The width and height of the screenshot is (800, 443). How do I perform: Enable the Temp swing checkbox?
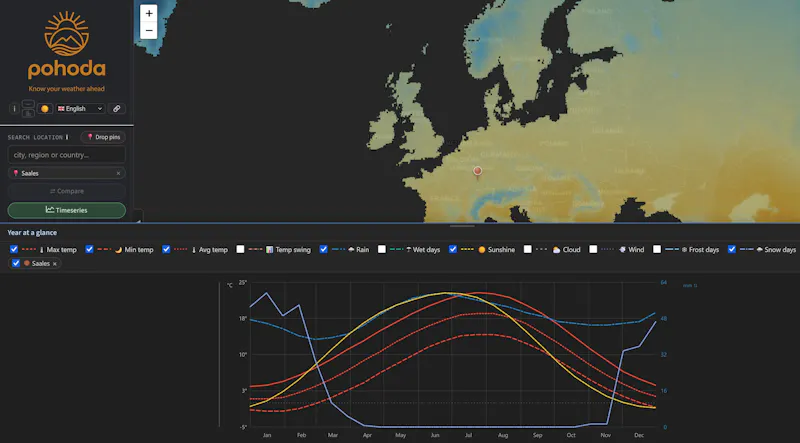click(240, 249)
